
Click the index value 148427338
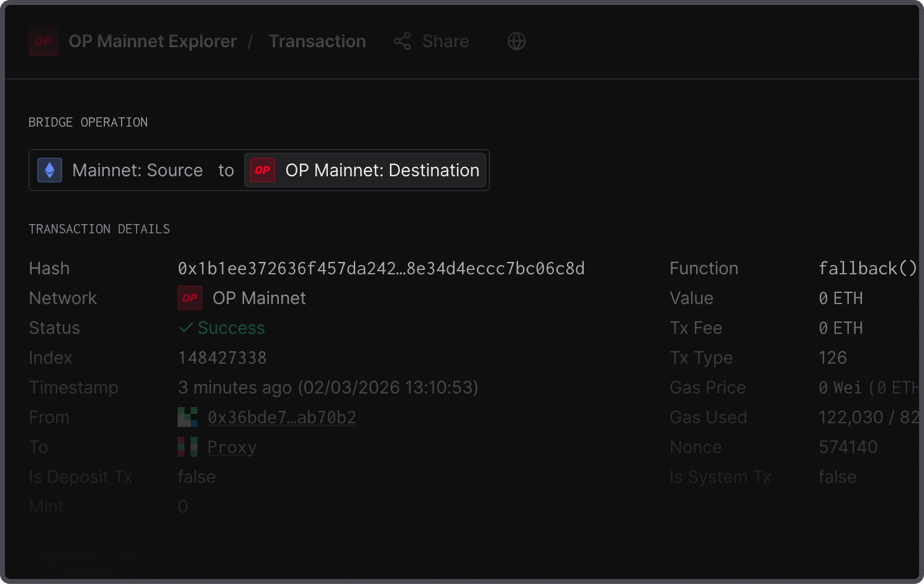click(x=222, y=357)
